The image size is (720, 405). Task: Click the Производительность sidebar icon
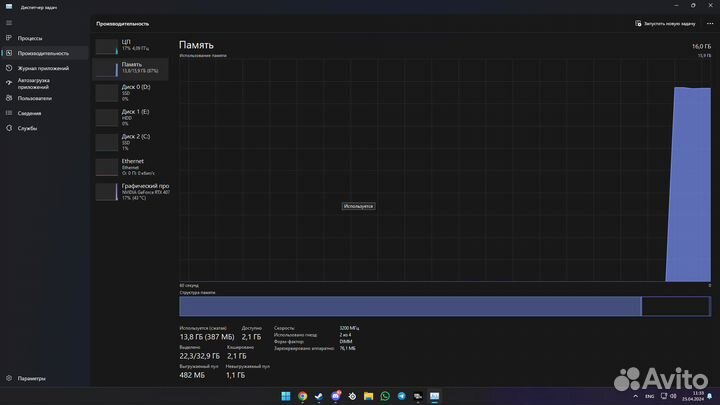click(x=8, y=53)
